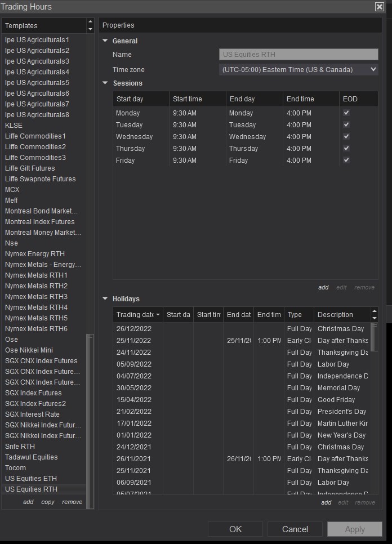This screenshot has height=544, width=392.
Task: Click the End time column header in Sessions
Action: (x=311, y=99)
